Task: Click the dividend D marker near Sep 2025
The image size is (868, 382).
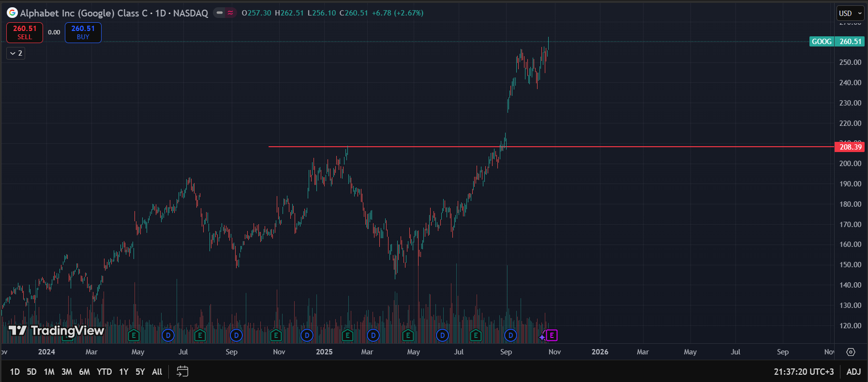Action: [510, 335]
